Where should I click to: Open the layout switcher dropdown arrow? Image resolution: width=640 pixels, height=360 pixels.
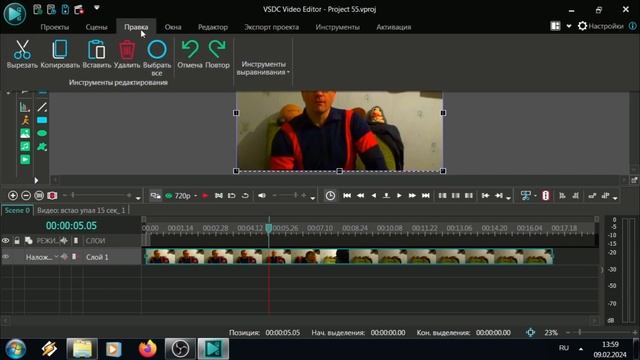(x=569, y=26)
